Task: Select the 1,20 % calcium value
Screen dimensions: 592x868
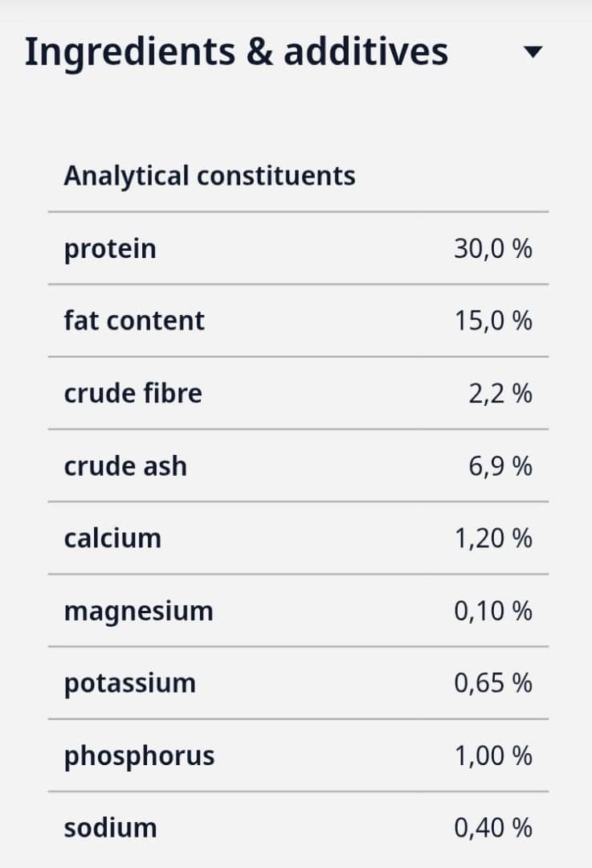Action: point(492,538)
